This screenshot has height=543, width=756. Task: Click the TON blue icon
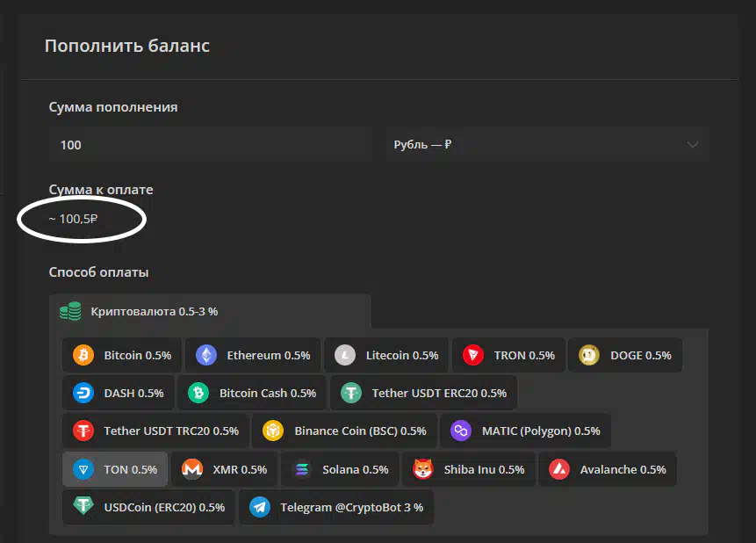click(x=83, y=469)
